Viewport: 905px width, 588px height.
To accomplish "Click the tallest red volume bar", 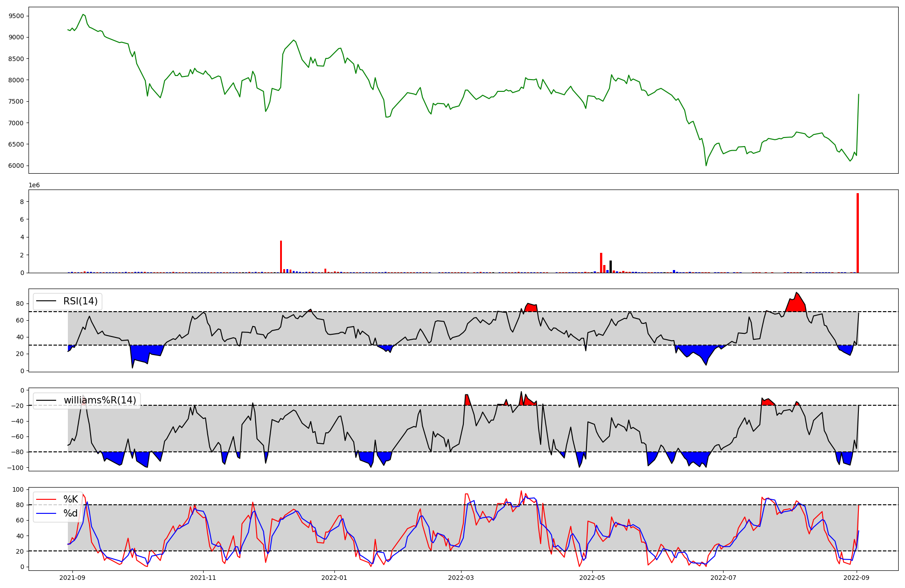I will tap(857, 233).
